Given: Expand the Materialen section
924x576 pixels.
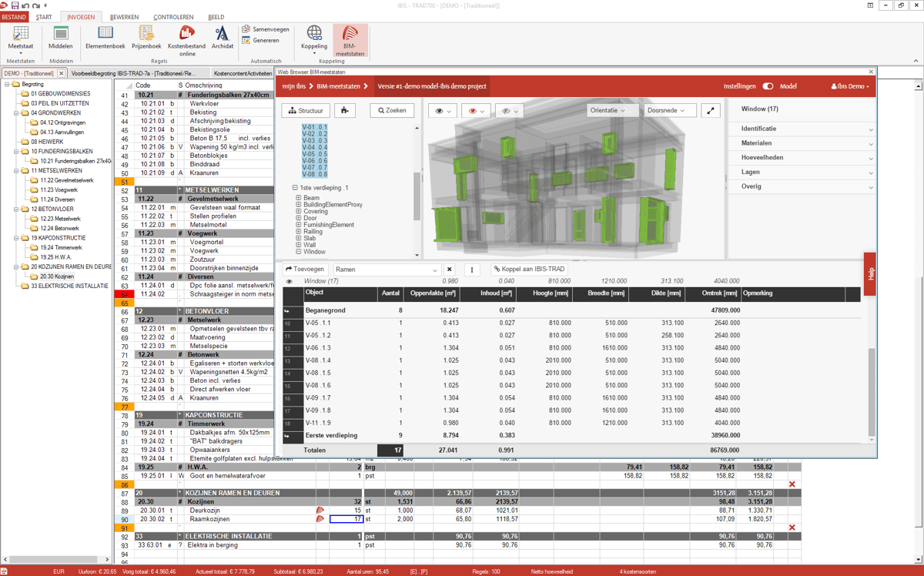Looking at the screenshot, I should click(801, 143).
